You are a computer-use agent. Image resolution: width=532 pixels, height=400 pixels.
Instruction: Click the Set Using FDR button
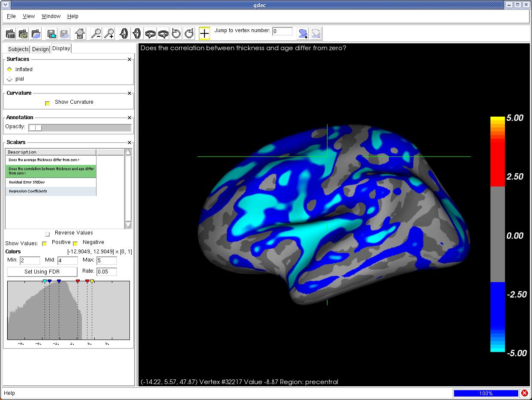(x=42, y=271)
